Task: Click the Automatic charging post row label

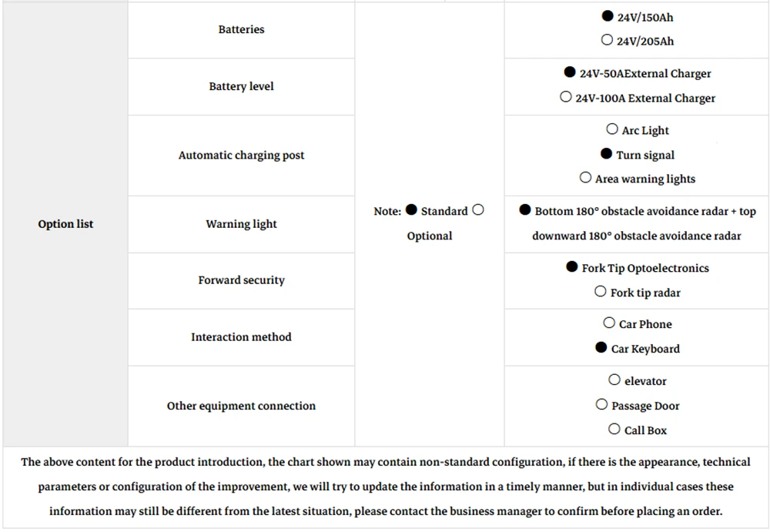Action: point(241,156)
